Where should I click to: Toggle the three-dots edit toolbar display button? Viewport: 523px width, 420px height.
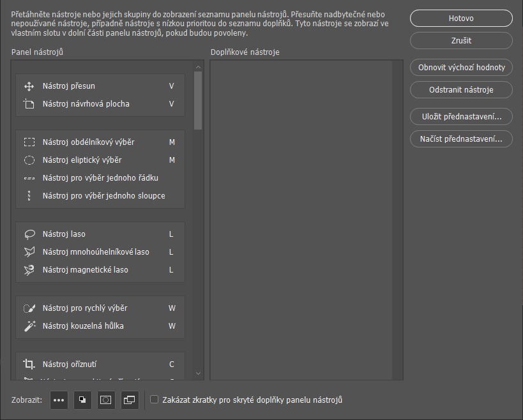coord(59,400)
